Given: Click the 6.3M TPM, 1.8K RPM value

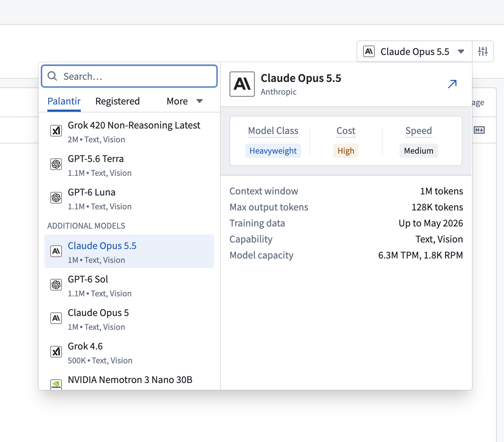Looking at the screenshot, I should pos(421,255).
